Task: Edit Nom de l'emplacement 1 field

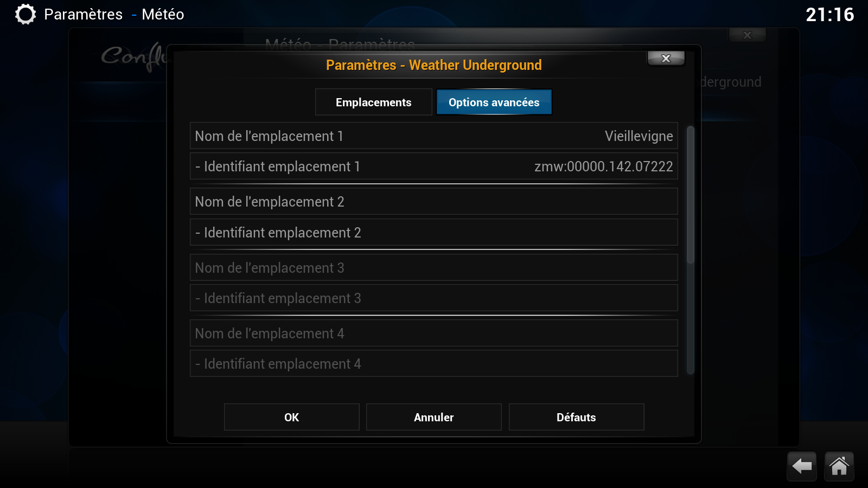Action: point(433,136)
